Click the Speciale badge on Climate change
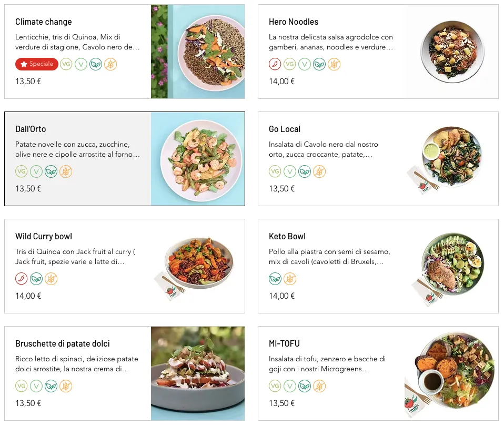 tap(37, 64)
